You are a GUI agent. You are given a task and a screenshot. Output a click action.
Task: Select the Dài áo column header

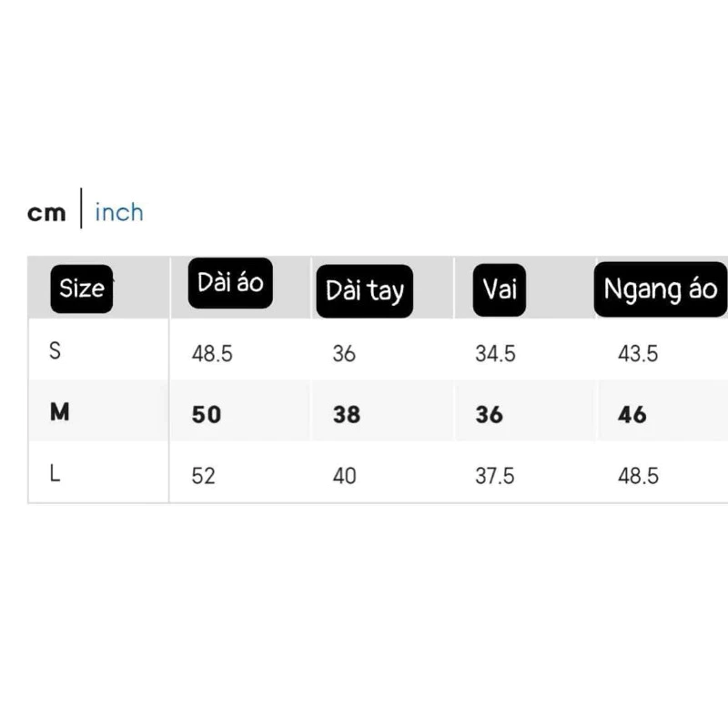[x=230, y=283]
